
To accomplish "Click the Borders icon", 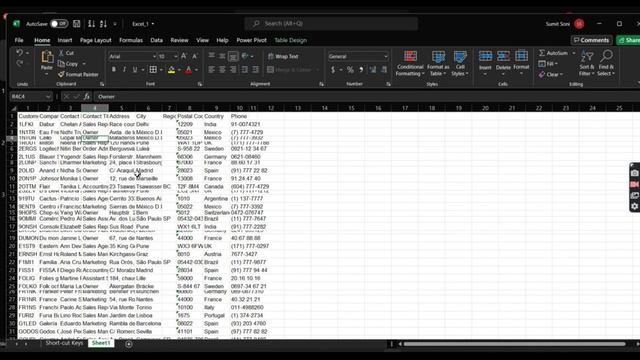I will click(x=153, y=70).
